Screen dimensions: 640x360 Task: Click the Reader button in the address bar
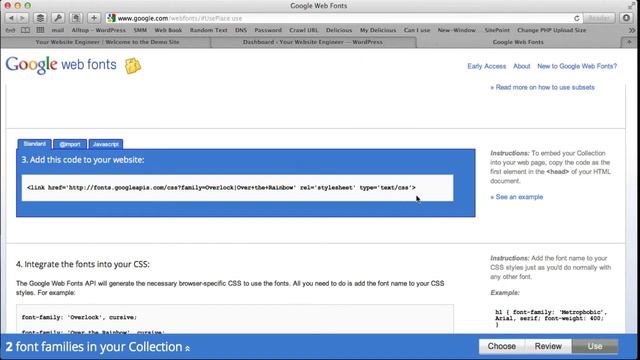point(599,18)
